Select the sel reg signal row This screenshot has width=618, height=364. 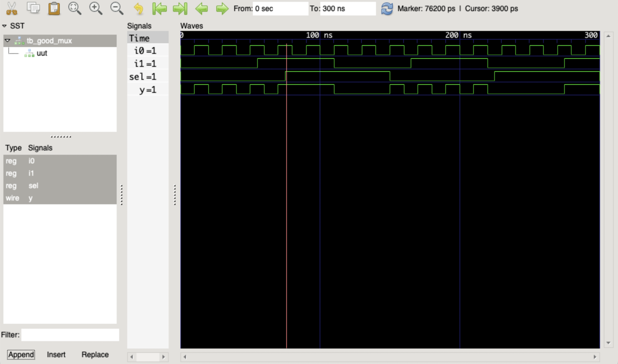(x=33, y=186)
